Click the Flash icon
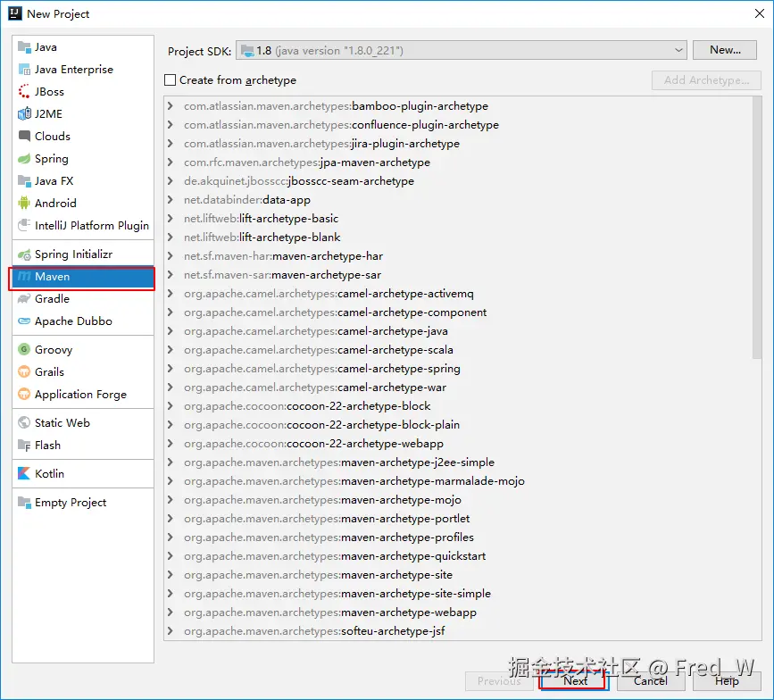The image size is (774, 700). click(x=24, y=446)
